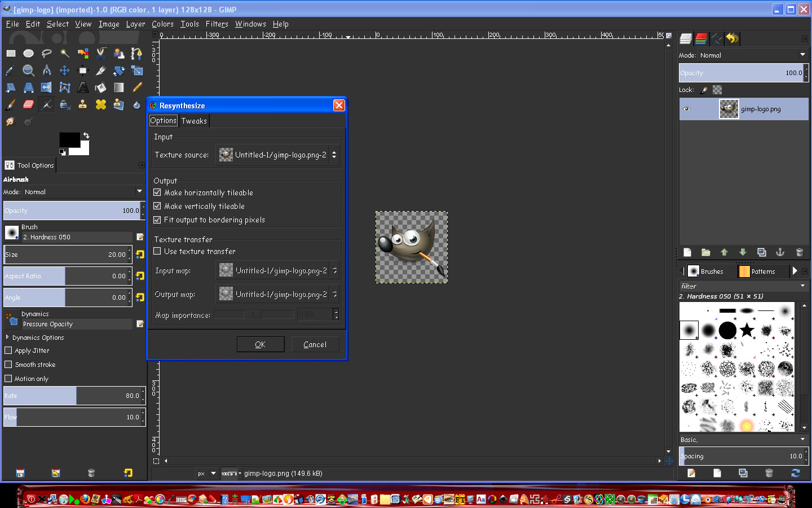Open the Input map dropdown

(x=278, y=271)
